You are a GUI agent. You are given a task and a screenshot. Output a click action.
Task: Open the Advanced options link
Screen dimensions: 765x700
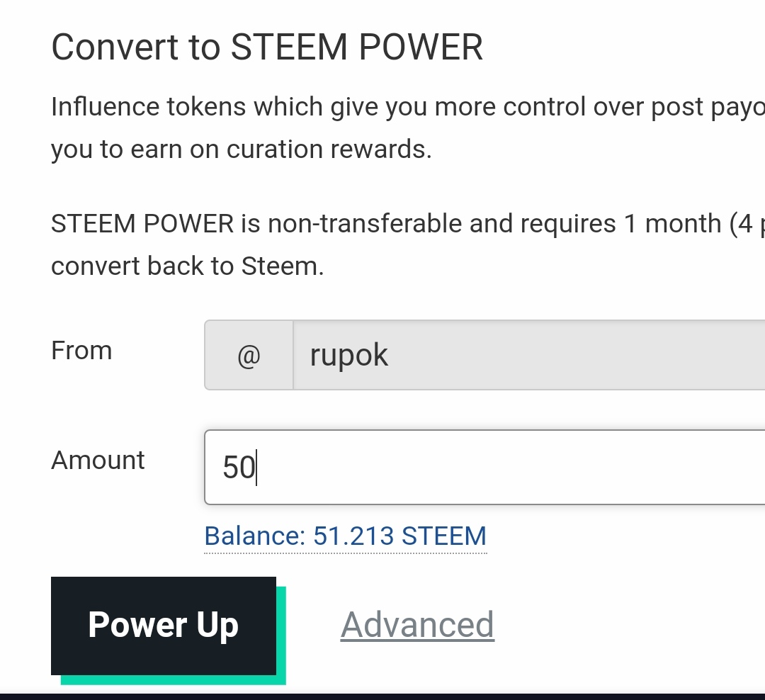417,625
